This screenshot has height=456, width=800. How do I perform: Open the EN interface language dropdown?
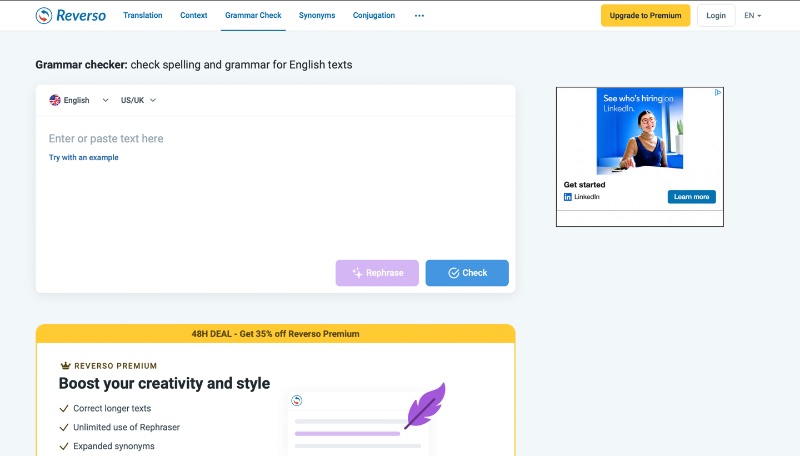point(753,15)
